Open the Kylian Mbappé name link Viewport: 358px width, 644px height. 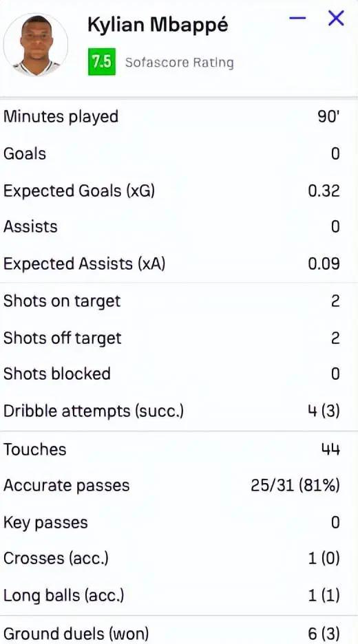point(158,25)
